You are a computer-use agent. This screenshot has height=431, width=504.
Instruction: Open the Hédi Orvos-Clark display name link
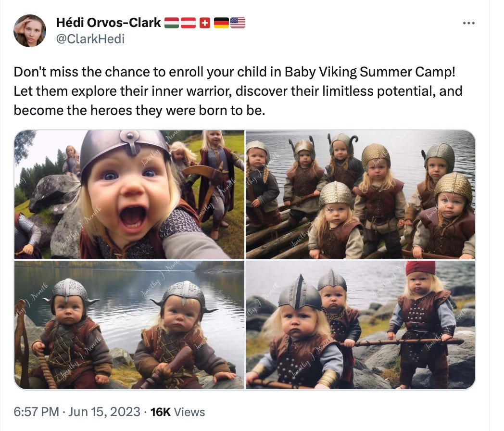108,23
